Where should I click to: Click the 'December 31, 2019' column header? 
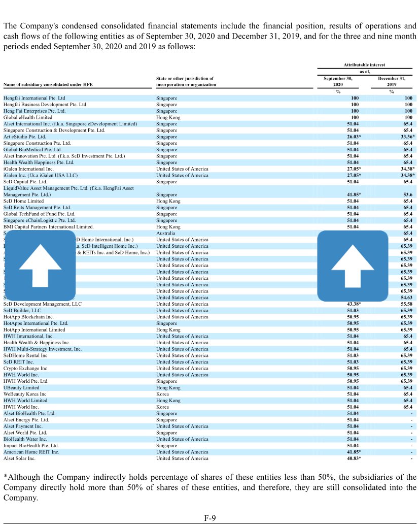pyautogui.click(x=392, y=82)
